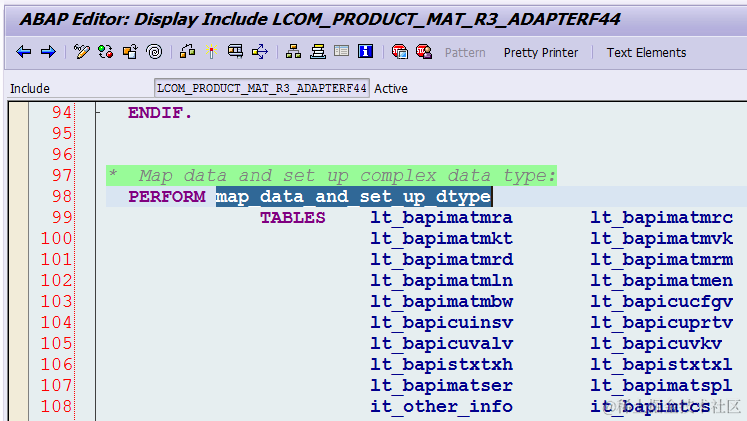Click line number 100 in the gutter
This screenshot has height=421, width=747.
click(56, 238)
